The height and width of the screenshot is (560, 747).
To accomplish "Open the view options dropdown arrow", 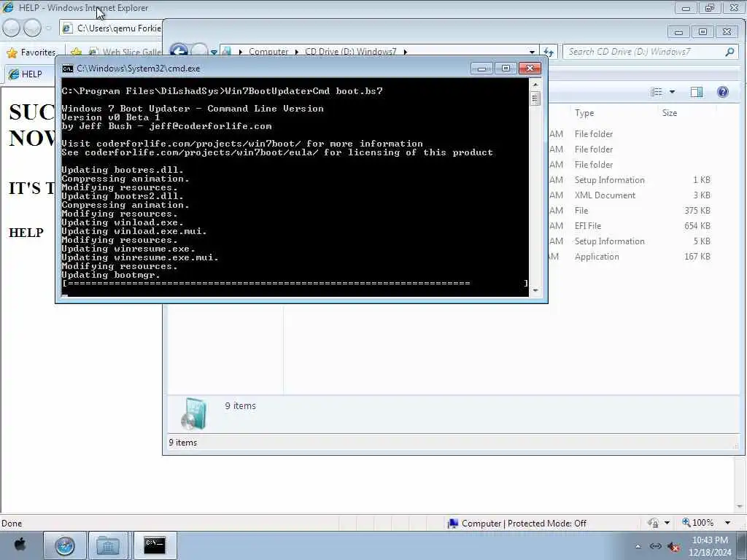I will 672,92.
